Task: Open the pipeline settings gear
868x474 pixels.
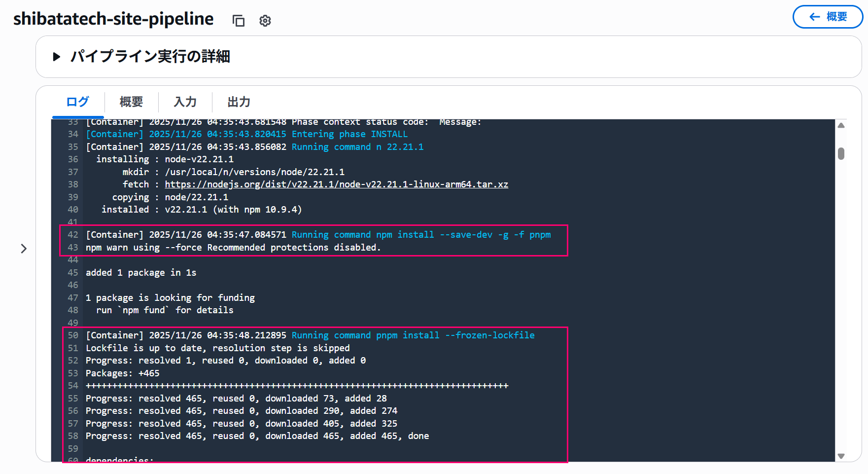Action: [265, 21]
